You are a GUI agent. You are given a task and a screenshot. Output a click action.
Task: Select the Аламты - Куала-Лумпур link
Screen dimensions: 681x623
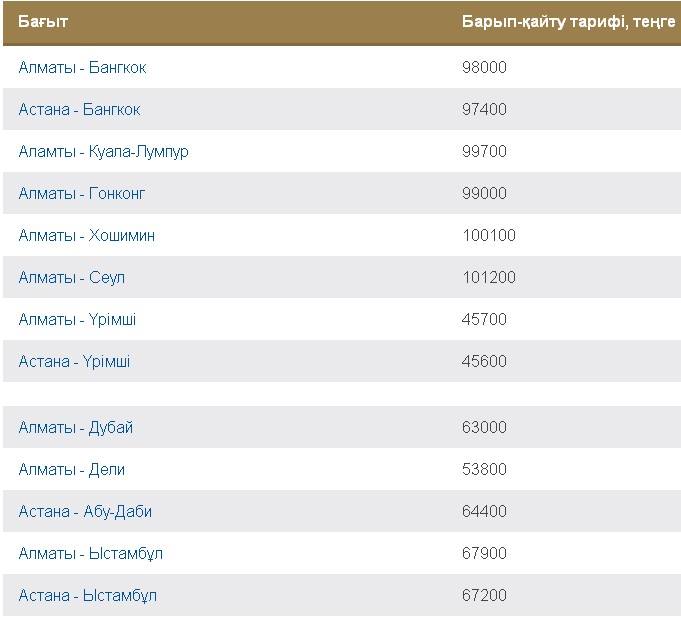click(103, 152)
